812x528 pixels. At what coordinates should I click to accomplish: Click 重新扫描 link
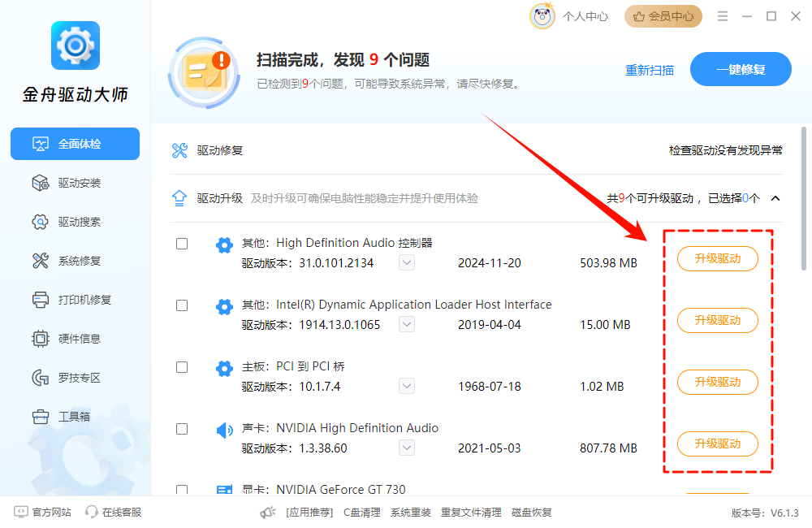pos(650,70)
